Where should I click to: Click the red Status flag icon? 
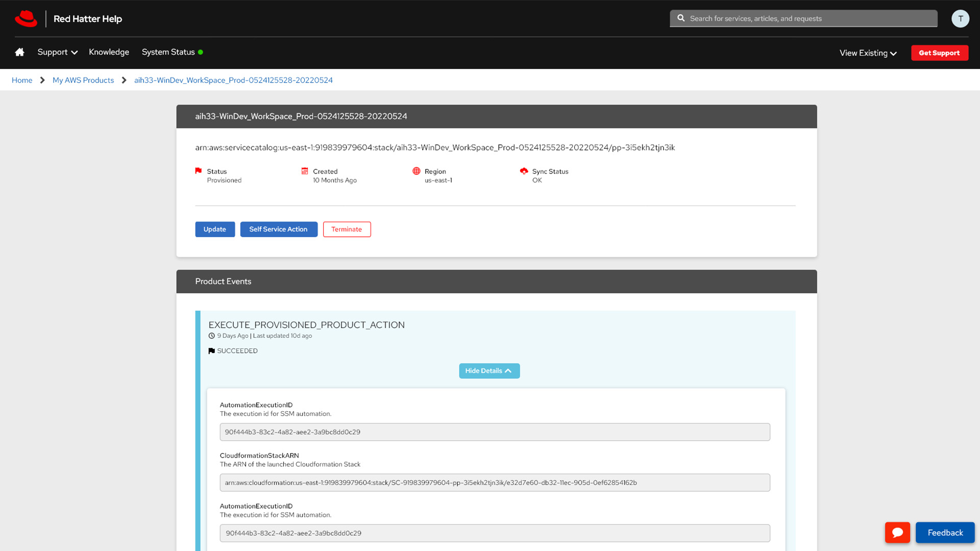[x=199, y=171]
